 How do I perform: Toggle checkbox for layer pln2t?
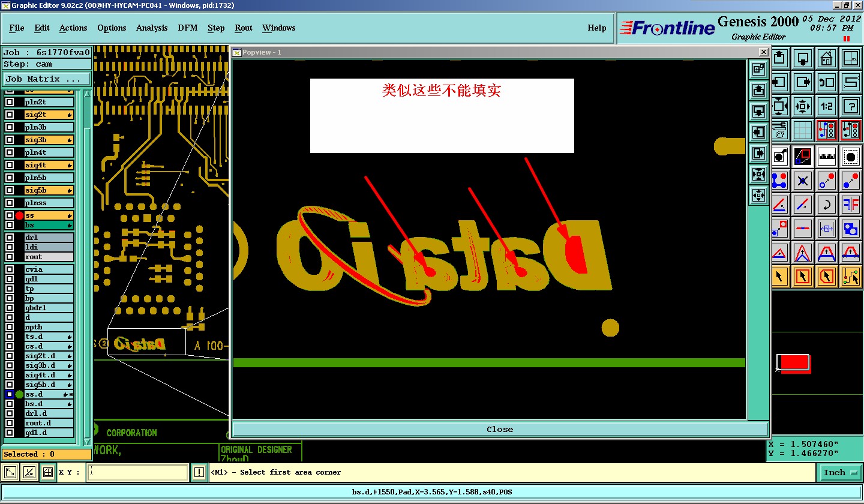[10, 102]
